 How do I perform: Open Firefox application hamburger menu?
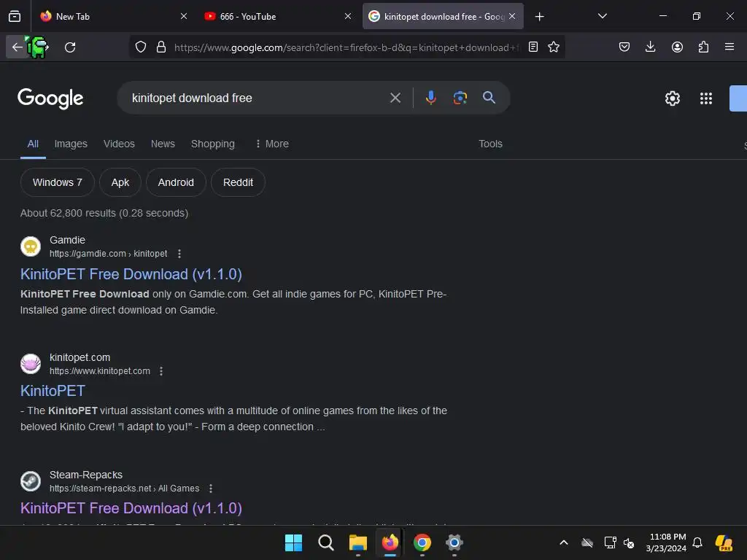[729, 47]
